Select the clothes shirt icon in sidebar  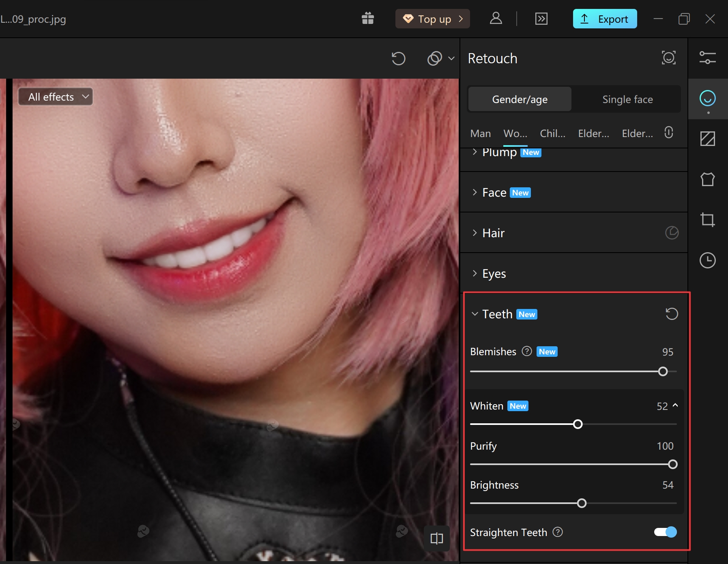[x=707, y=179]
